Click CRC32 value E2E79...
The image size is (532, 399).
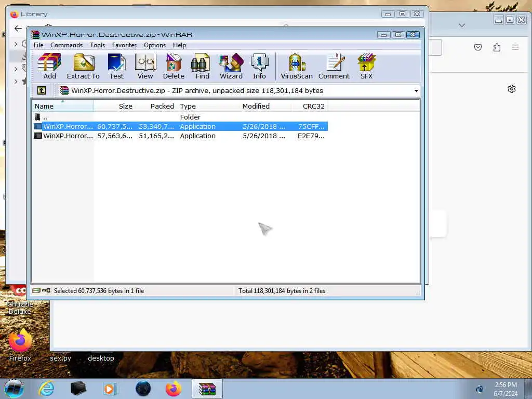coord(311,136)
